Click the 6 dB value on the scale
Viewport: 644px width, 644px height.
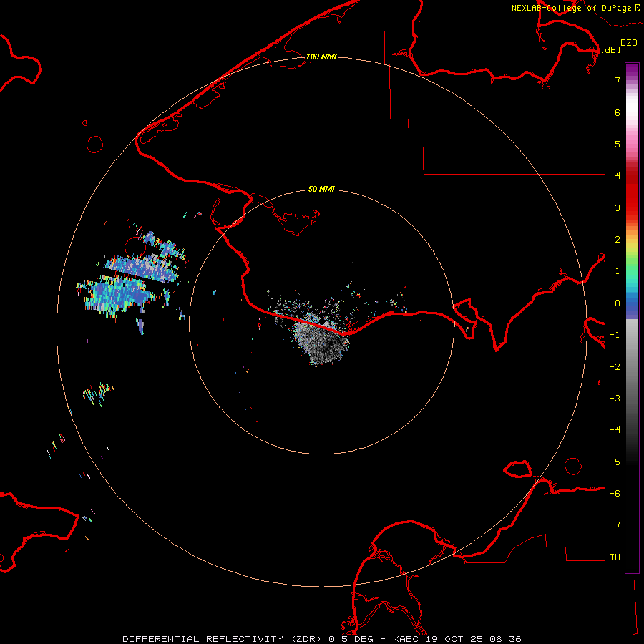point(618,112)
